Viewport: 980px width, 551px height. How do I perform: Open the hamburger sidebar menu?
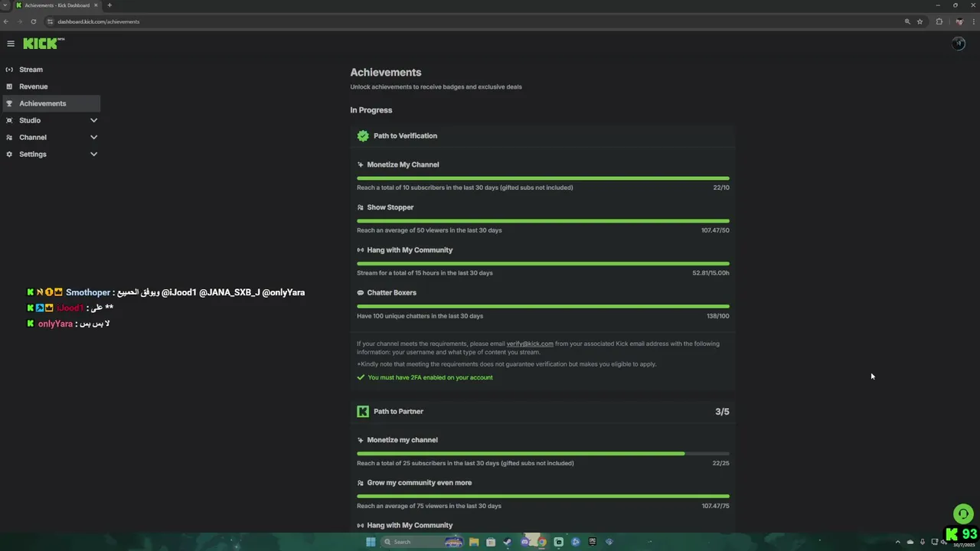(x=11, y=44)
